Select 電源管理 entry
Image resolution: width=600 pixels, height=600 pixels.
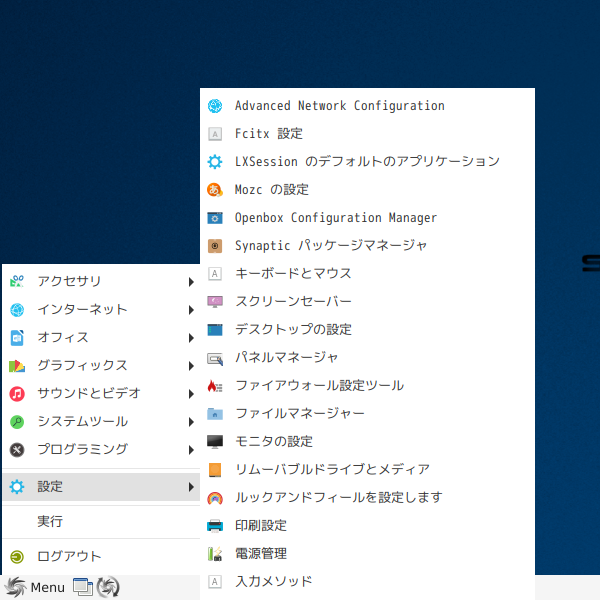coord(367,554)
